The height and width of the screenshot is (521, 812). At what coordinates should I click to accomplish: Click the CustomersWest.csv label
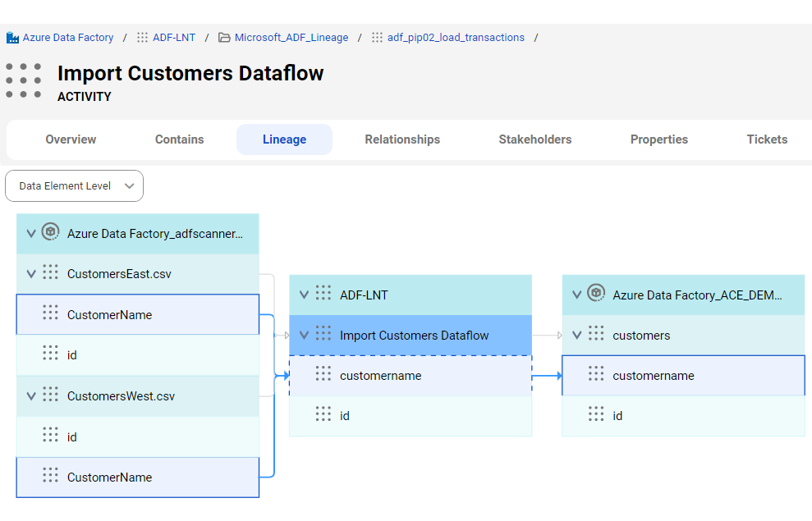[x=122, y=395]
